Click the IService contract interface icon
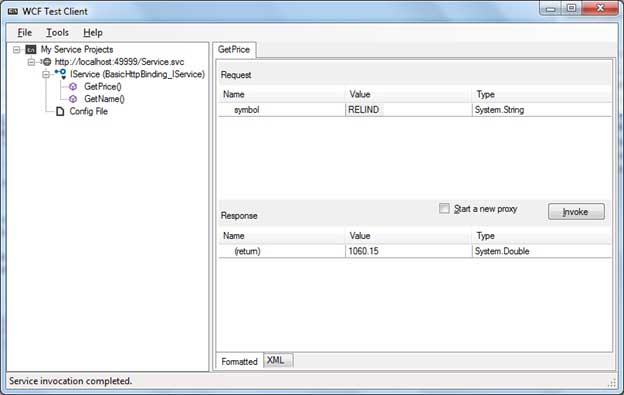The image size is (624, 395). (x=61, y=74)
